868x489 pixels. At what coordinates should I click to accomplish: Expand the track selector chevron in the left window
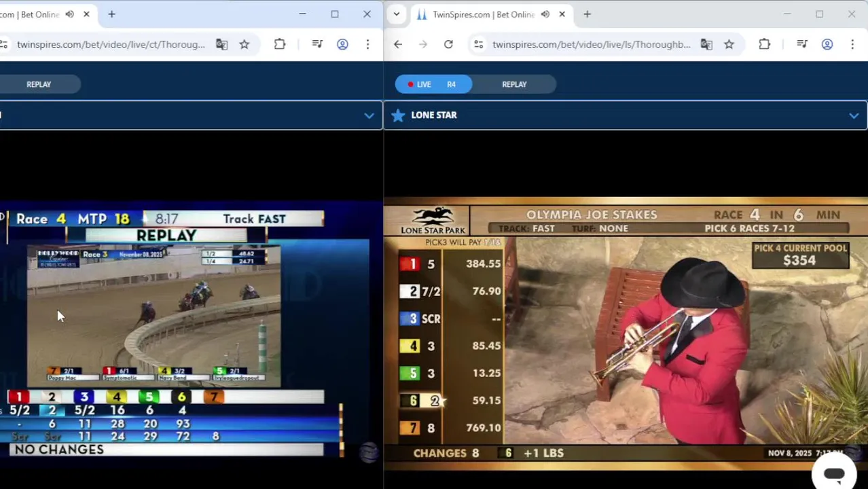point(369,115)
